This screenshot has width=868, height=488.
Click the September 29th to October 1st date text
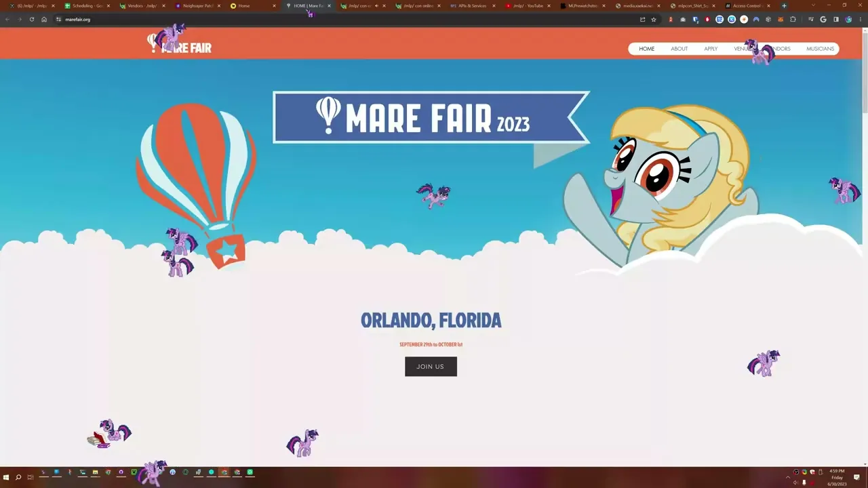tap(431, 344)
